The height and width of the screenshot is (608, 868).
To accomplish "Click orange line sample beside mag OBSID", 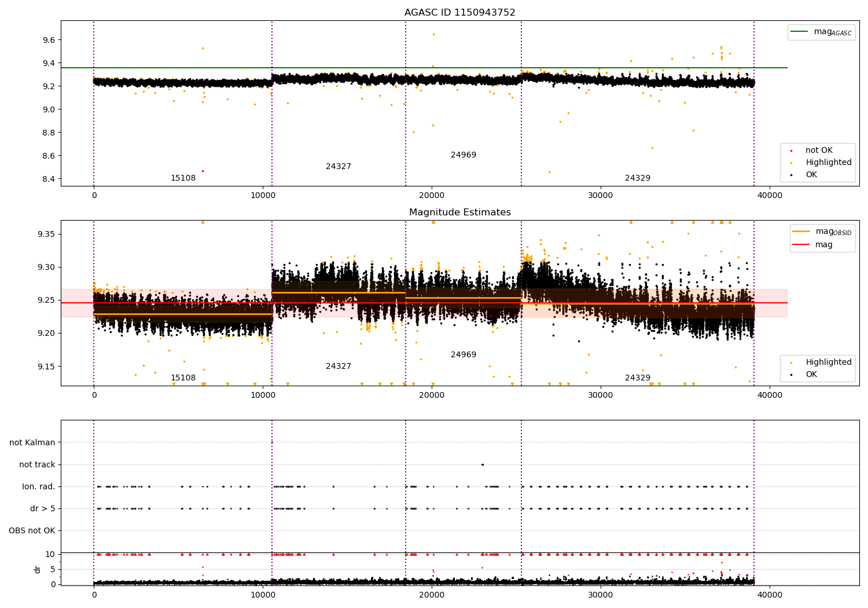I will point(801,232).
